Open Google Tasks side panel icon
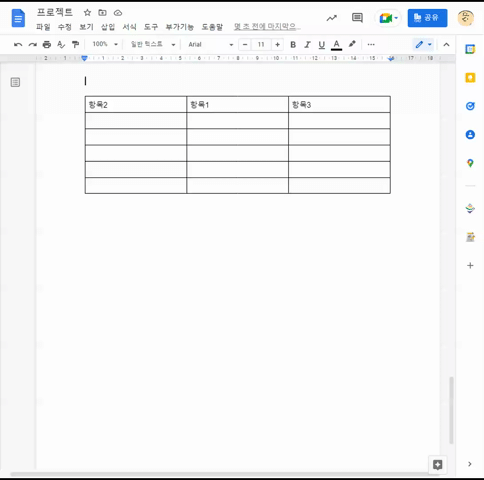The width and height of the screenshot is (484, 480). click(x=470, y=106)
